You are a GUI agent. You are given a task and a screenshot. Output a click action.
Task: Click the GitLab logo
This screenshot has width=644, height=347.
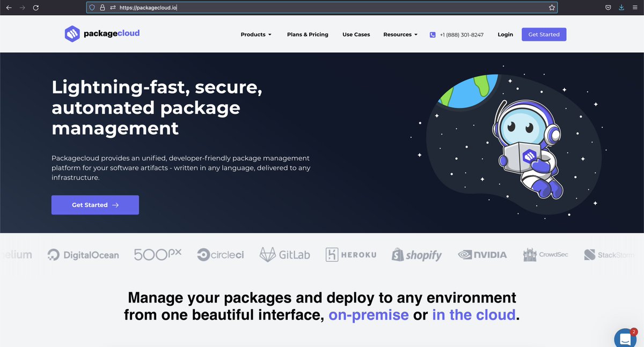(285, 254)
